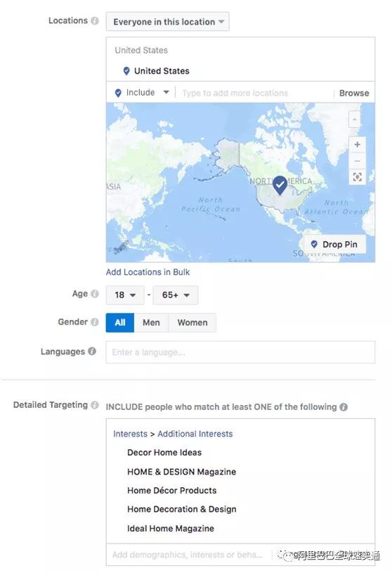Image resolution: width=392 pixels, height=573 pixels.
Task: Click the info icon next to Languages
Action: [92, 351]
